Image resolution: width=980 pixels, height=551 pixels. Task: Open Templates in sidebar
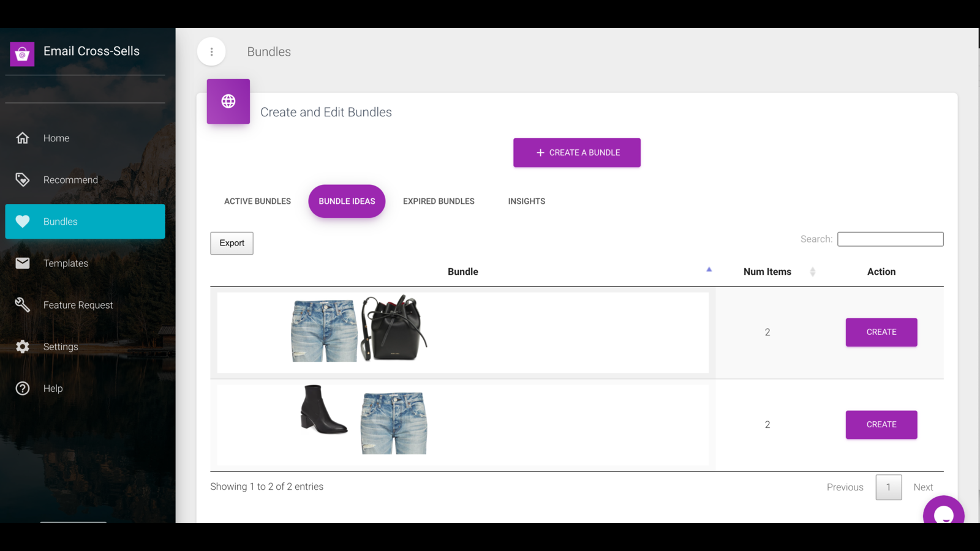click(x=85, y=263)
